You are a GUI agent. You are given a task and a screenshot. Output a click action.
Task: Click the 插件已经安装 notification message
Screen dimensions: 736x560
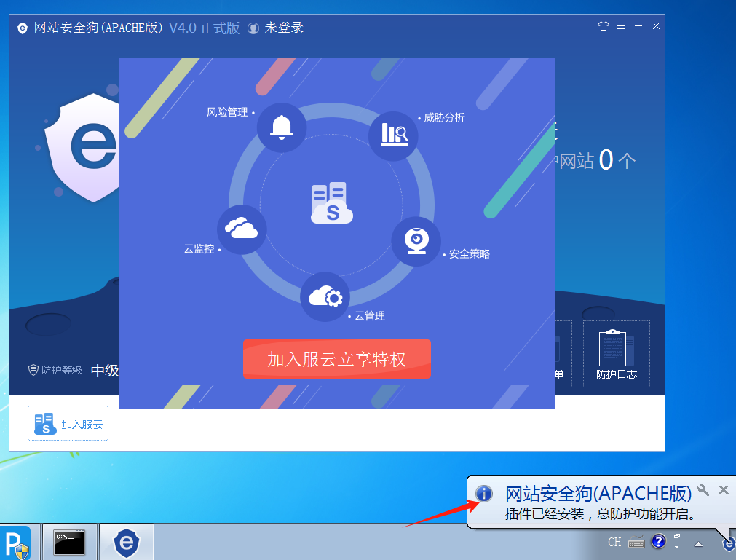coord(601,514)
